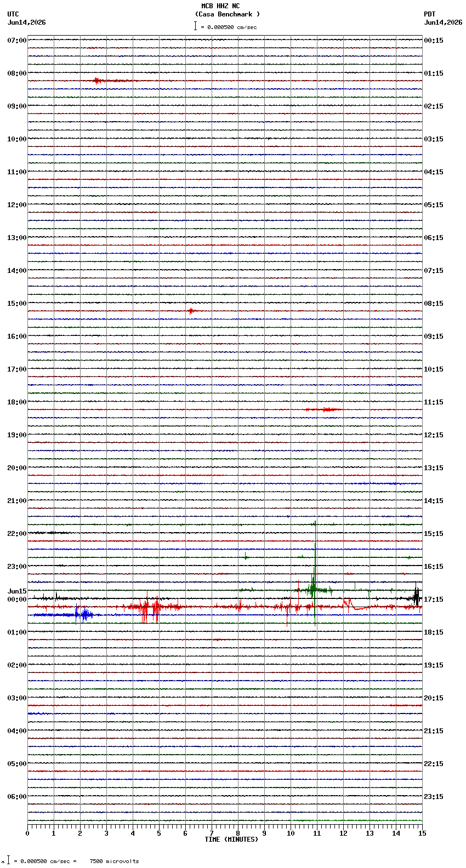The image size is (466, 868).
Task: Click the 23:15 PDT row label
Action: [x=434, y=796]
